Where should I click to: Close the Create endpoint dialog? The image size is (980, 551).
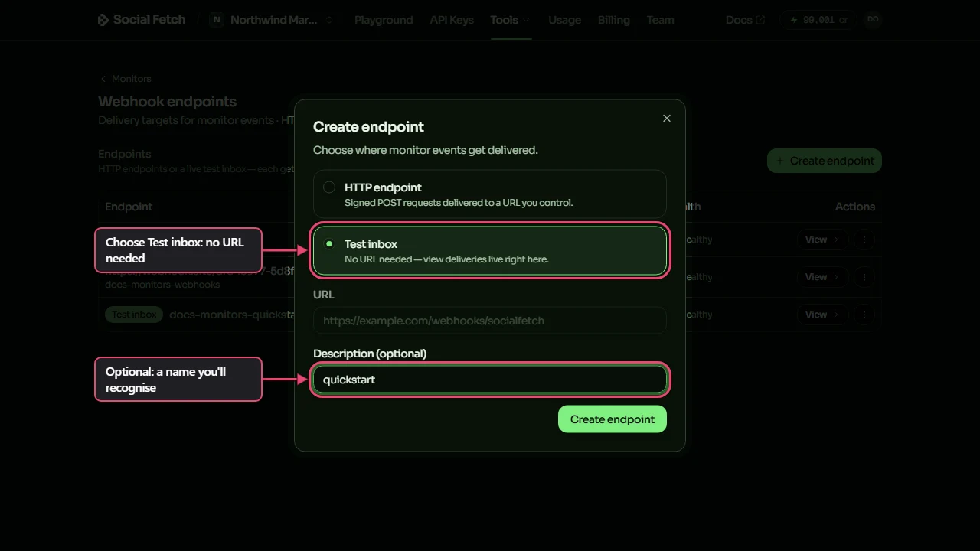667,118
